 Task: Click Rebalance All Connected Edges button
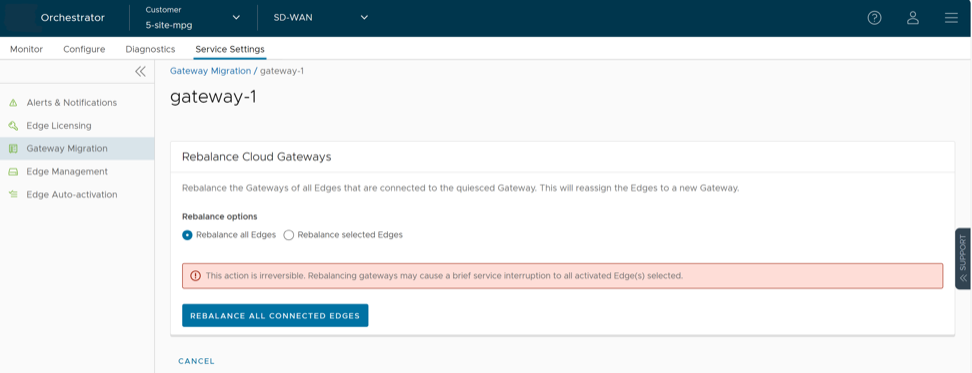click(x=275, y=315)
